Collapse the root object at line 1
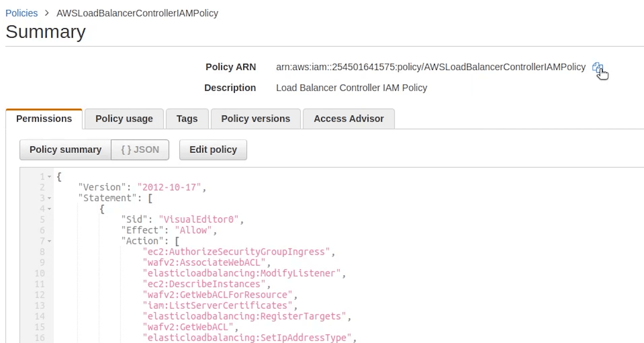The image size is (644, 343). (49, 177)
